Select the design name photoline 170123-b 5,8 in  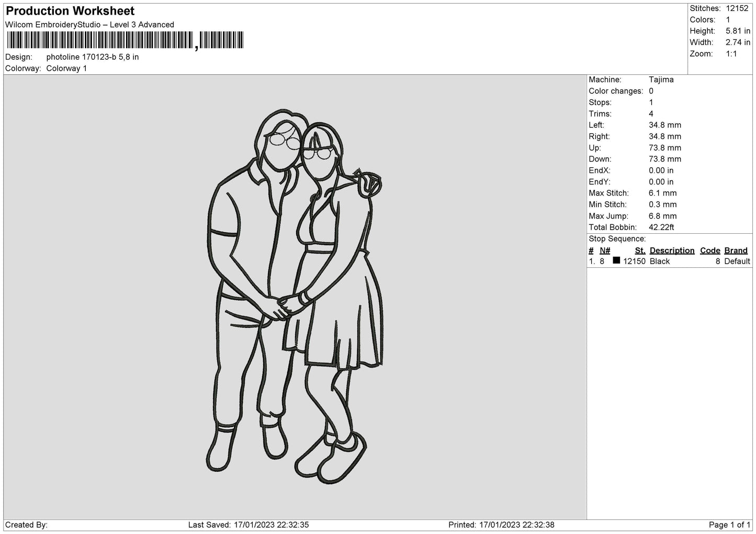click(x=93, y=57)
